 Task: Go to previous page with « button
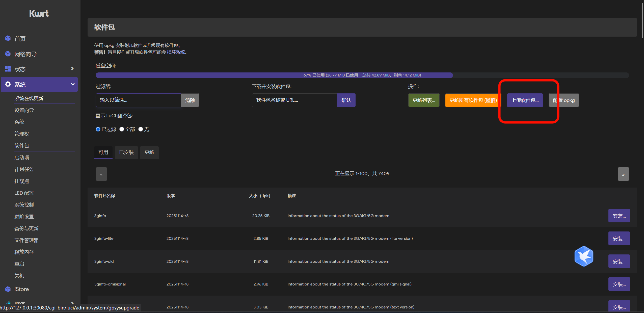(101, 174)
